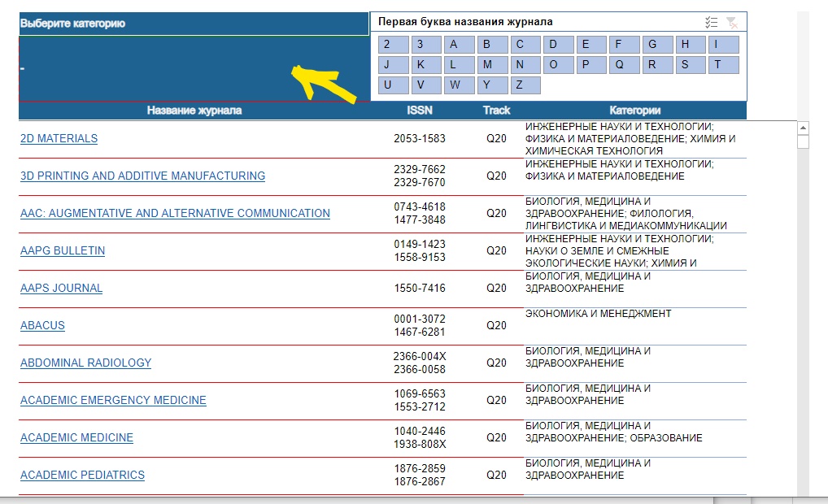Click Q20 track in the 2D MATERIALS row
The height and width of the screenshot is (504, 828).
(496, 139)
